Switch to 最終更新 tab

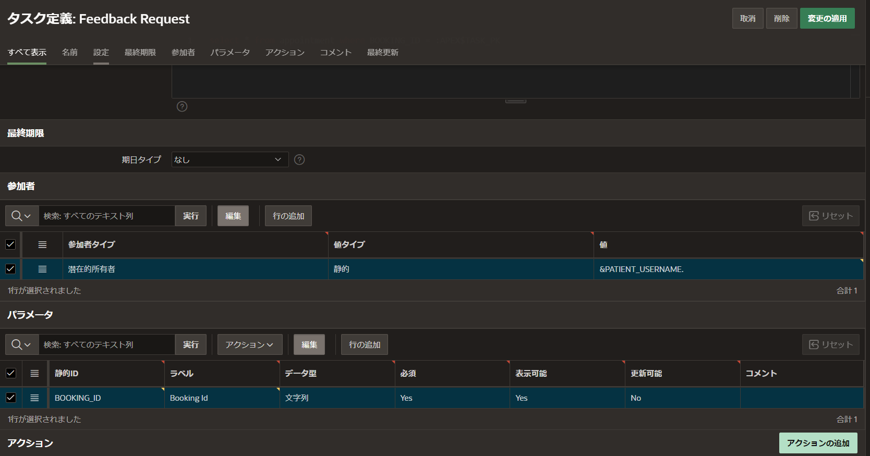383,52
